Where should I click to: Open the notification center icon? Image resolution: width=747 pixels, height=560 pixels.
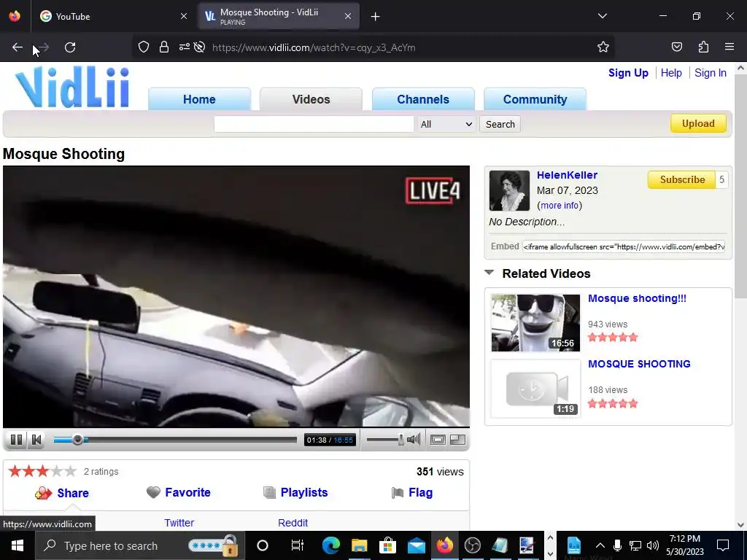coord(723,545)
